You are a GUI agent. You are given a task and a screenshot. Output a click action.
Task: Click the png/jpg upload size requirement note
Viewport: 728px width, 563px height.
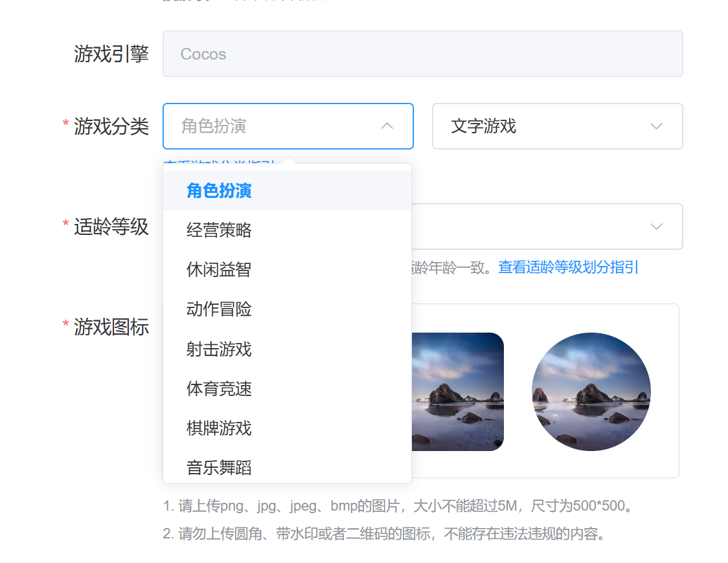click(398, 505)
